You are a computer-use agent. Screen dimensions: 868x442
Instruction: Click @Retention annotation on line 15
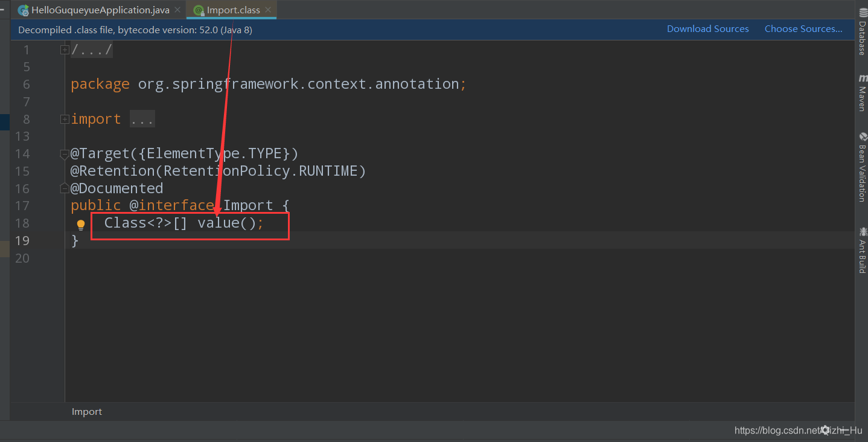[x=112, y=171]
